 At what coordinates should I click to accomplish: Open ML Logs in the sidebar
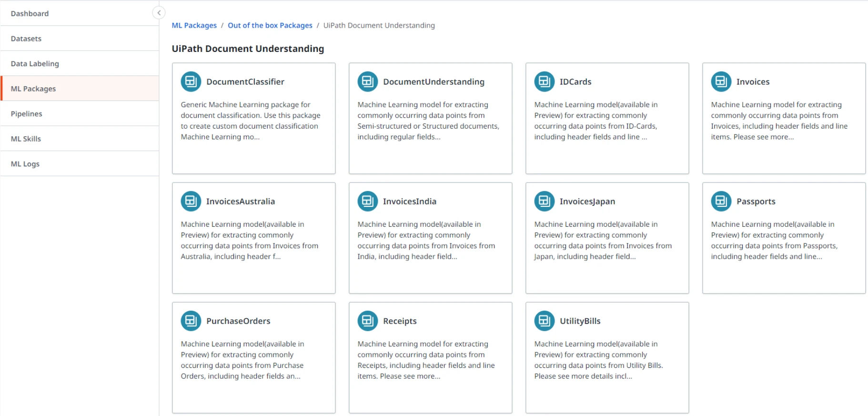point(80,163)
